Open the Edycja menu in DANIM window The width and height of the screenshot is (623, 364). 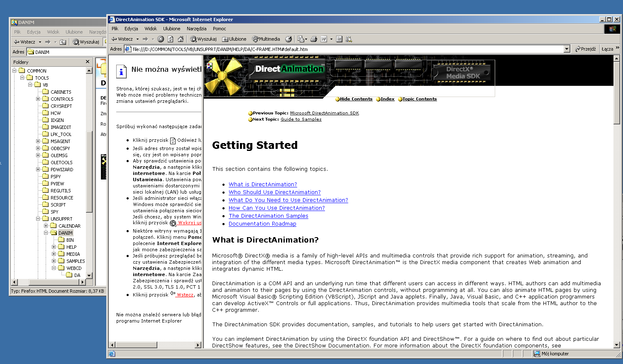[34, 32]
